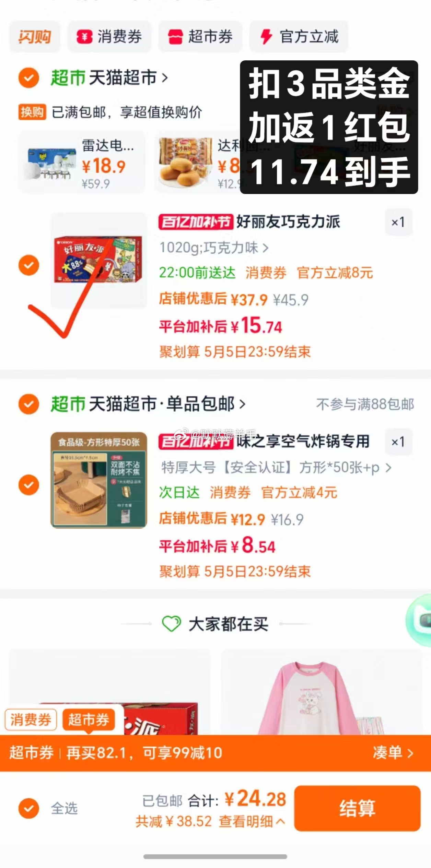431x868 pixels.
Task: Tap the 换购 orange badge icon
Action: coord(32,112)
